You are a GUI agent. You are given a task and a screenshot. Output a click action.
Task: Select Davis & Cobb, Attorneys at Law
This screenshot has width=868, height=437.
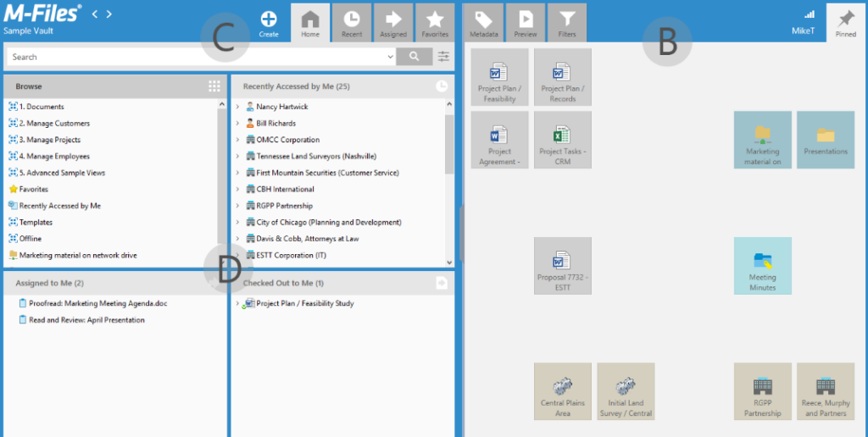303,239
